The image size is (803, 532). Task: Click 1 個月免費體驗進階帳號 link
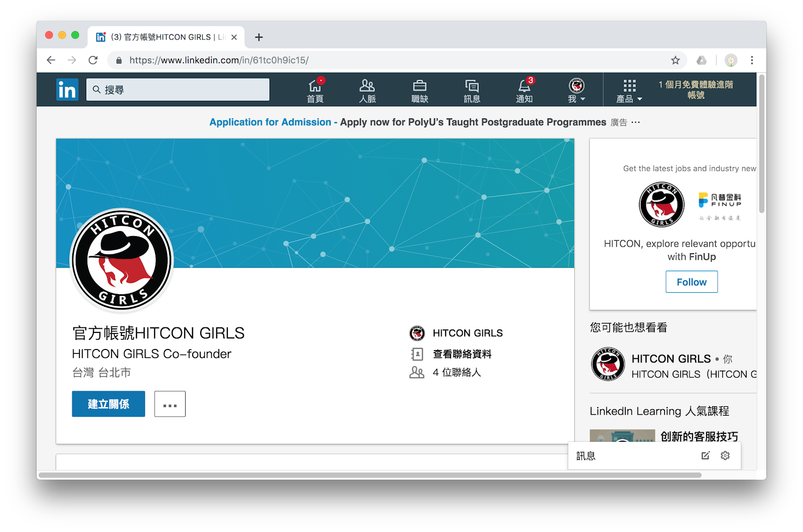click(696, 90)
